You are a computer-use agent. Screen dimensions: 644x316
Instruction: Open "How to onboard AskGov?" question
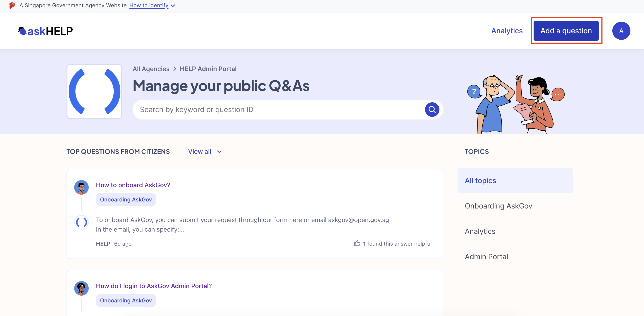pyautogui.click(x=133, y=185)
